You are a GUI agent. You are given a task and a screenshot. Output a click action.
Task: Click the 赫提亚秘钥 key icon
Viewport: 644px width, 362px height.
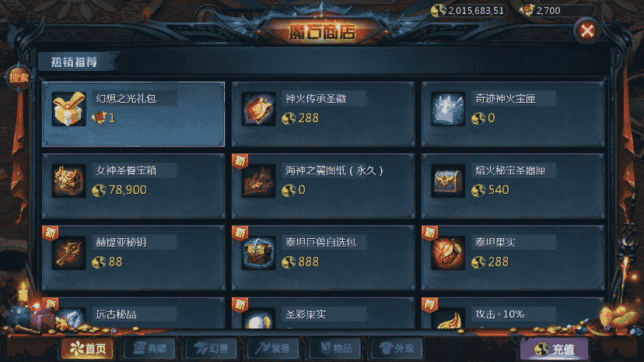[x=68, y=253]
